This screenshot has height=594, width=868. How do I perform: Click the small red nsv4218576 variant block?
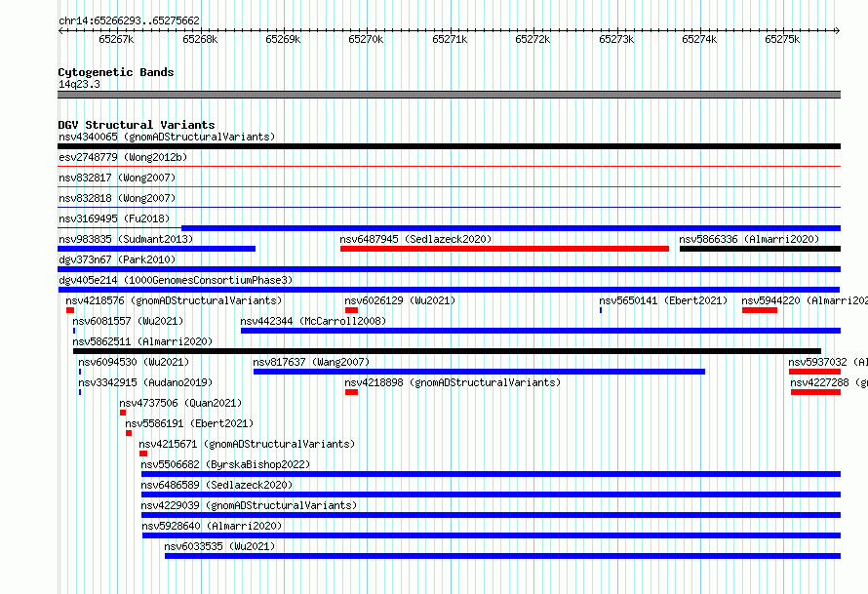[70, 310]
